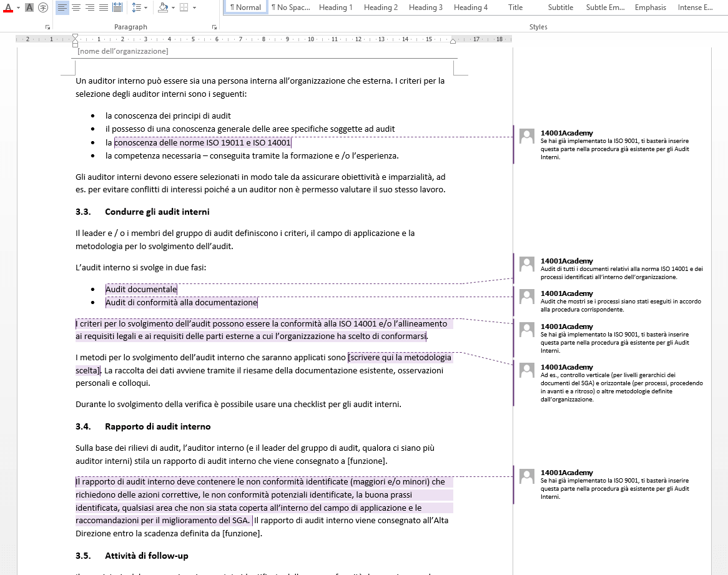This screenshot has width=728, height=575.
Task: Open the font color dropdown arrow
Action: coord(18,7)
